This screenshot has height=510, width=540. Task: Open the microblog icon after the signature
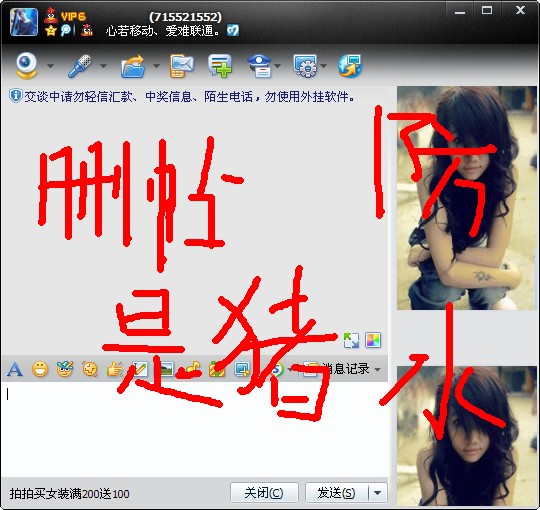coord(233,31)
